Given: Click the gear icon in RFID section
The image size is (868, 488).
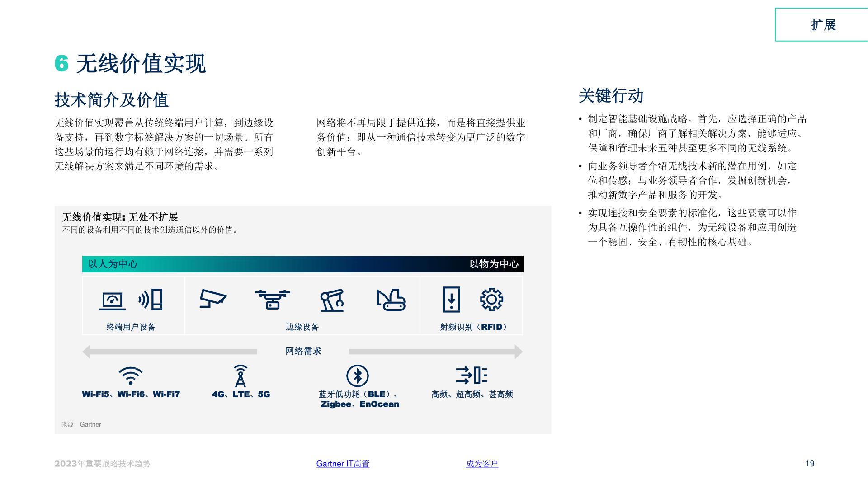Looking at the screenshot, I should click(491, 299).
